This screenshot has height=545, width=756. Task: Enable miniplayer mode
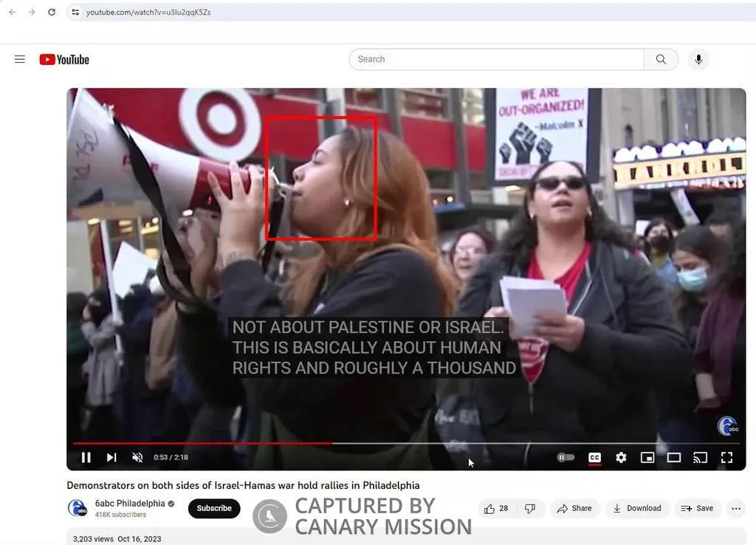647,457
